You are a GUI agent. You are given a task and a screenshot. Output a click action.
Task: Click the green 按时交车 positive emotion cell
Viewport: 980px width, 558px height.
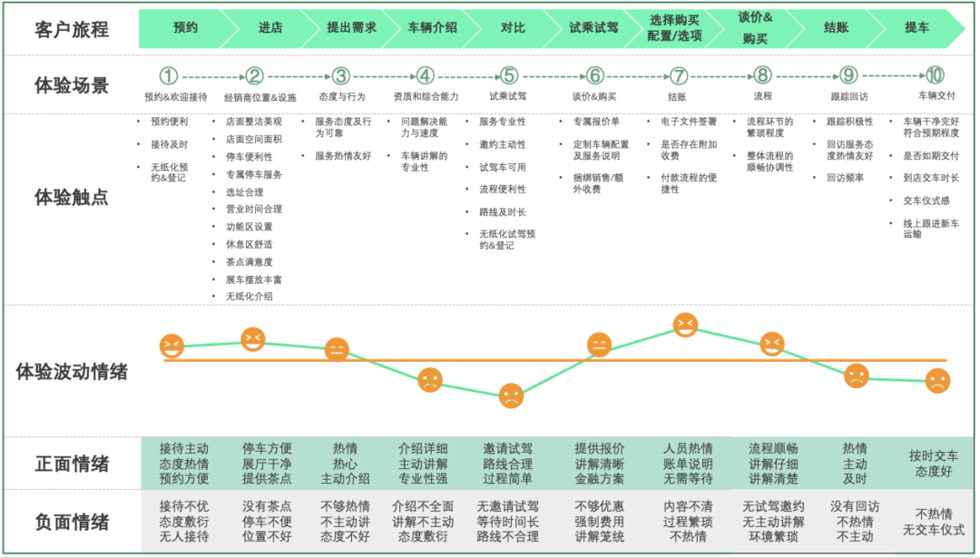(934, 464)
